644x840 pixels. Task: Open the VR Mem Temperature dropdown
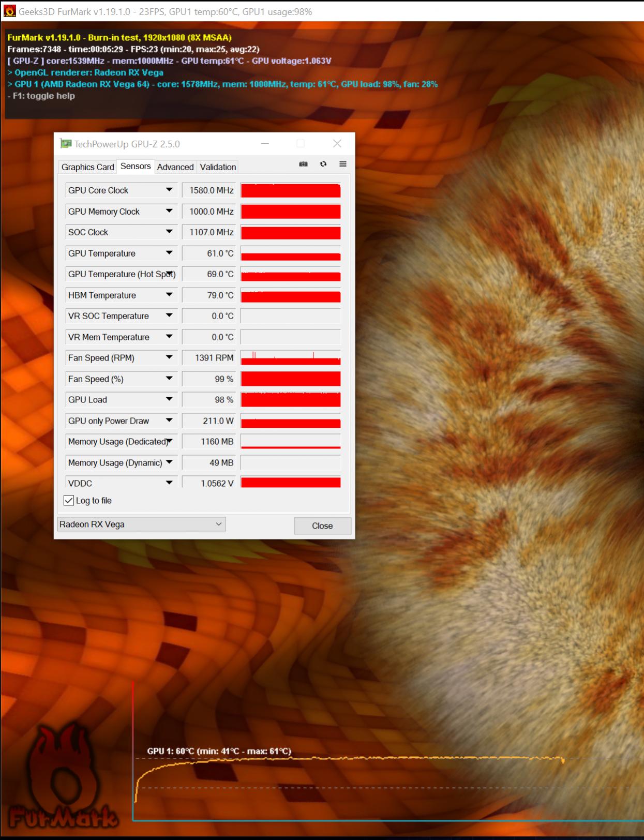click(169, 337)
